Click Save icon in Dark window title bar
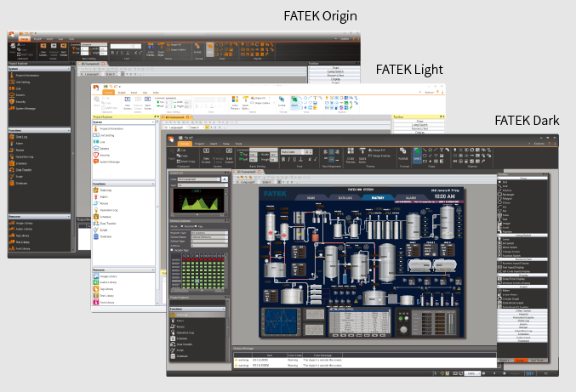The image size is (576, 392). click(180, 138)
